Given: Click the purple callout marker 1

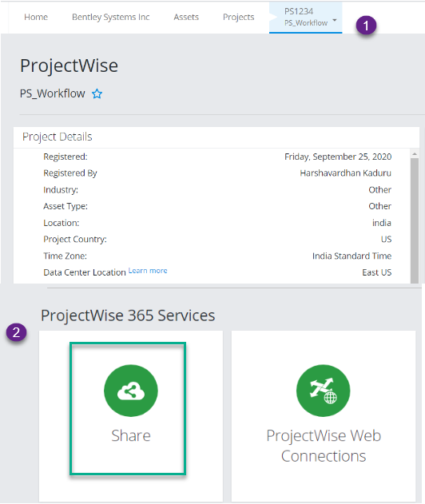Looking at the screenshot, I should 366,25.
